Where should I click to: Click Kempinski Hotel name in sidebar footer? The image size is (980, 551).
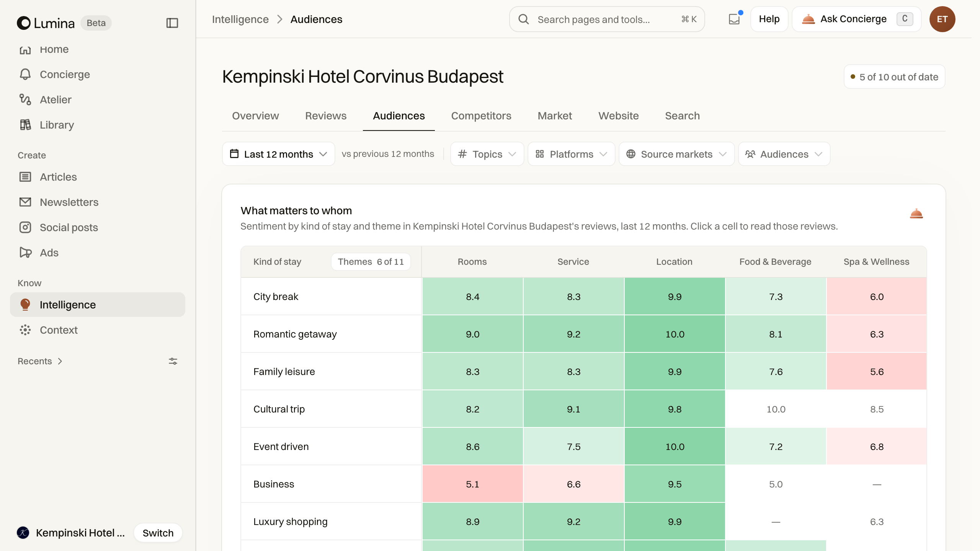tap(80, 533)
